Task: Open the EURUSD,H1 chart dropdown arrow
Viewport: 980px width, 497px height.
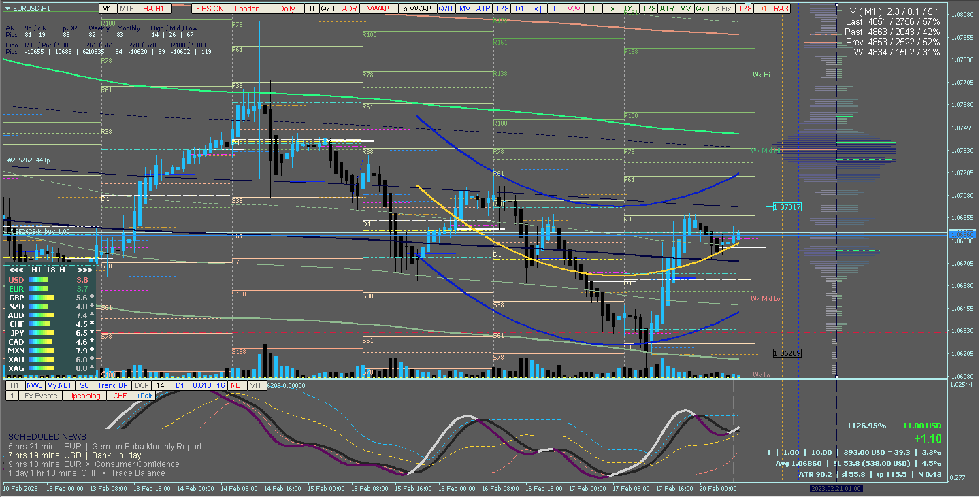Action: point(7,8)
